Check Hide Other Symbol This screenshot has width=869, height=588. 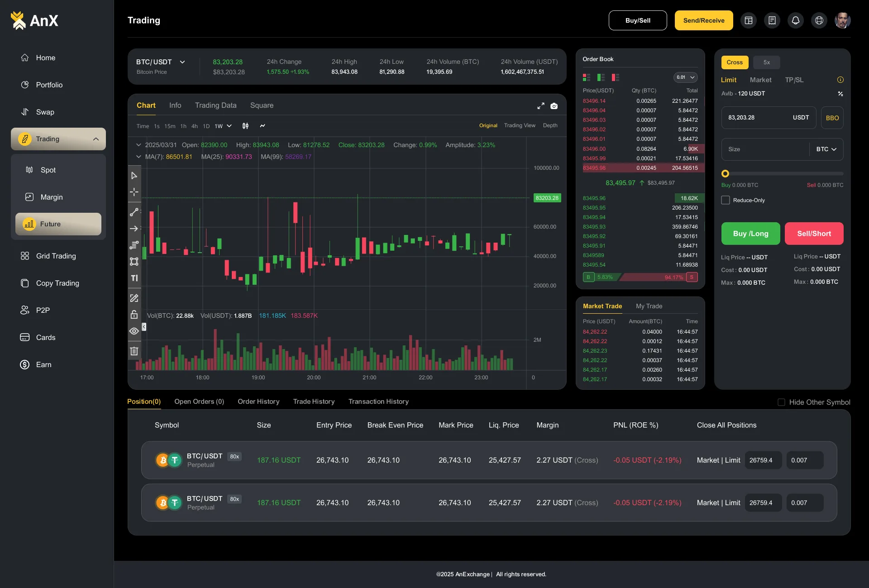pyautogui.click(x=781, y=402)
